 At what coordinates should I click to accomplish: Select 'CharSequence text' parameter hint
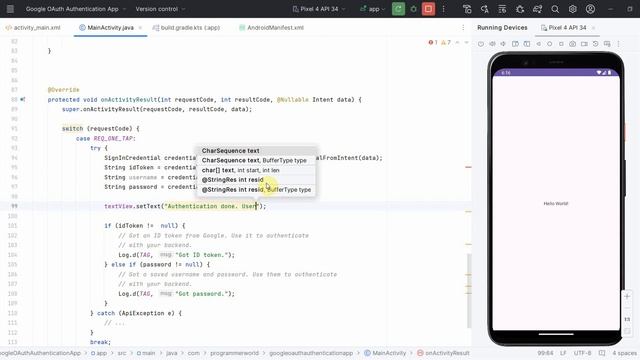256,151
